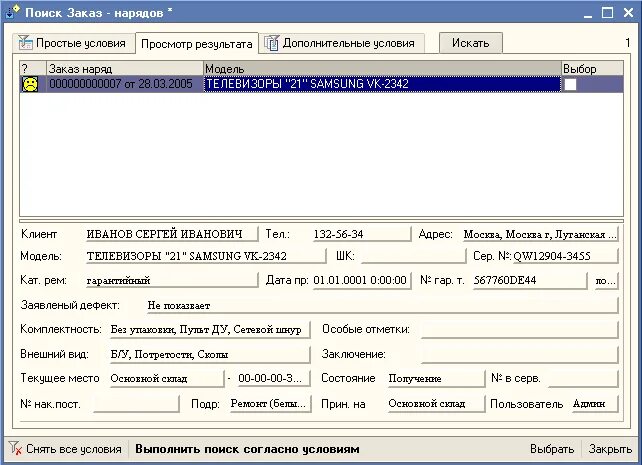The image size is (642, 465).
Task: Click the Закрыть button
Action: click(610, 449)
